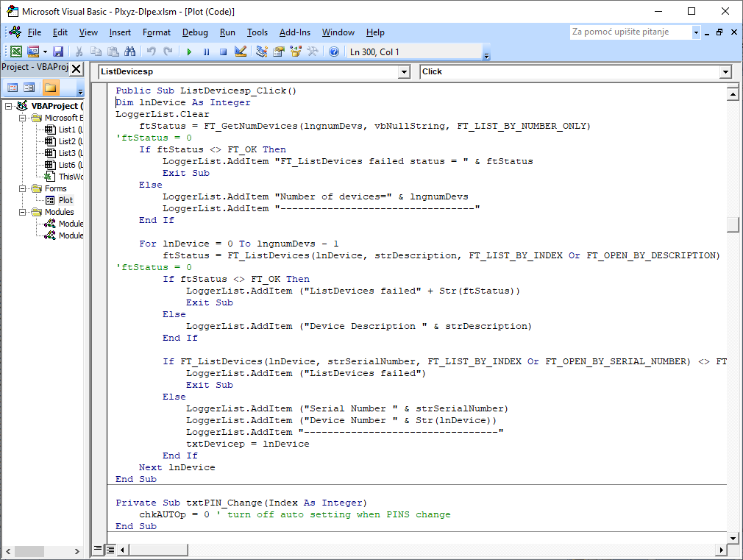Open the Window menu

338,32
